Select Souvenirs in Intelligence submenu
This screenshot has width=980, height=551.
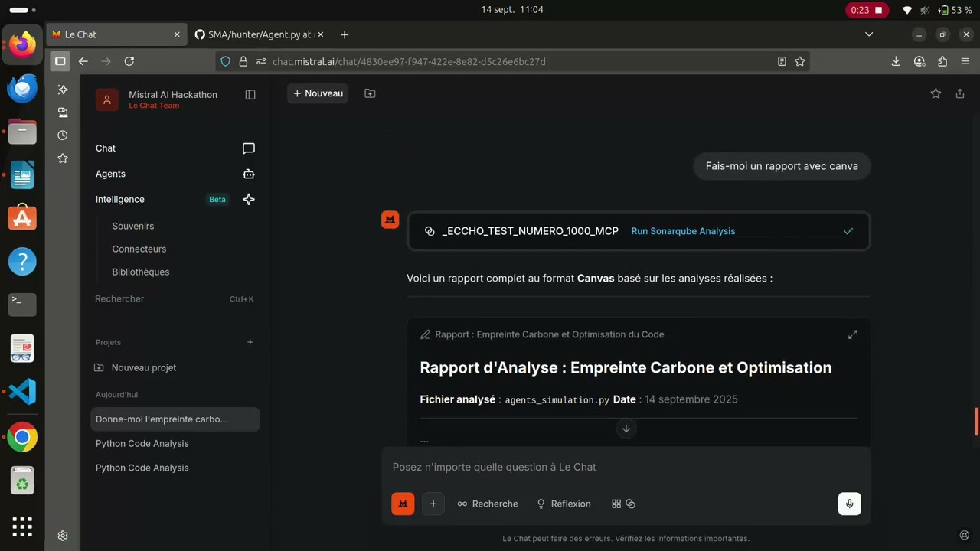click(133, 226)
